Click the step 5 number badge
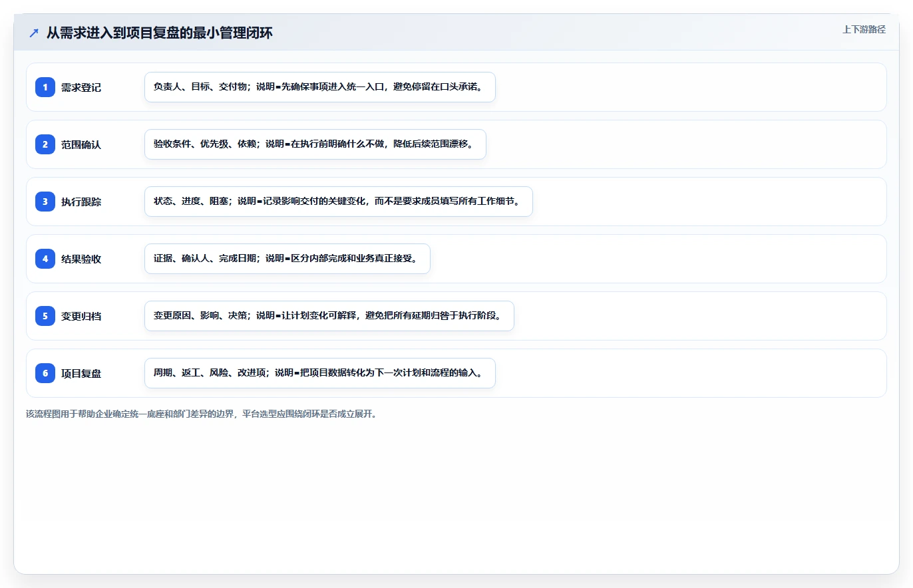Image resolution: width=913 pixels, height=588 pixels. pyautogui.click(x=45, y=316)
